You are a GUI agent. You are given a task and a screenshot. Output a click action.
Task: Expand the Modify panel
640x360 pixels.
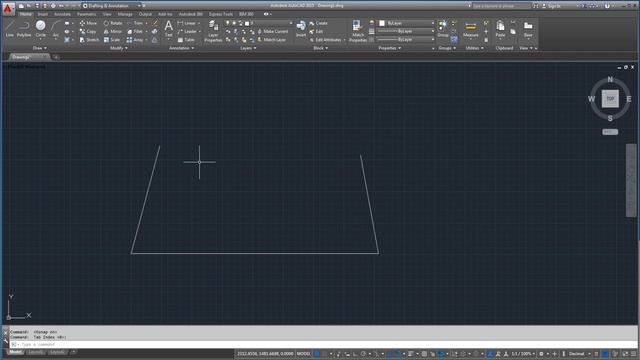[119, 48]
